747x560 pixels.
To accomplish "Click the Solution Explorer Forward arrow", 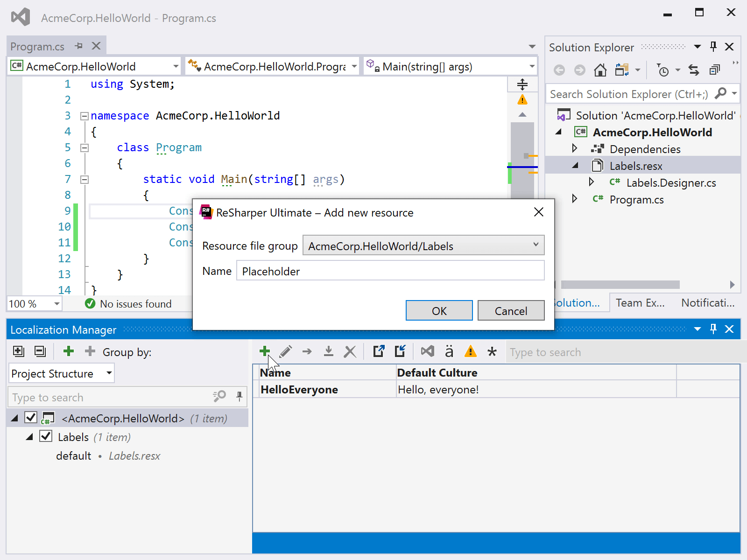I will coord(579,70).
